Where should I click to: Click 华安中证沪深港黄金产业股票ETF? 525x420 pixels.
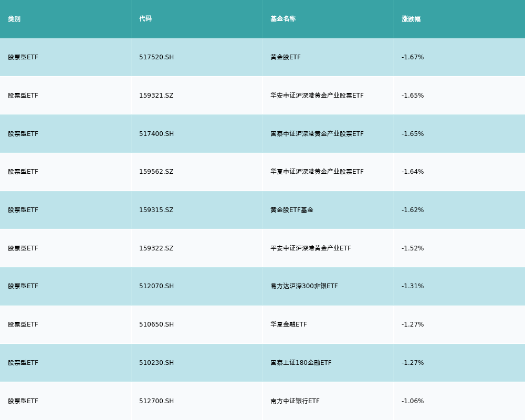(x=317, y=96)
